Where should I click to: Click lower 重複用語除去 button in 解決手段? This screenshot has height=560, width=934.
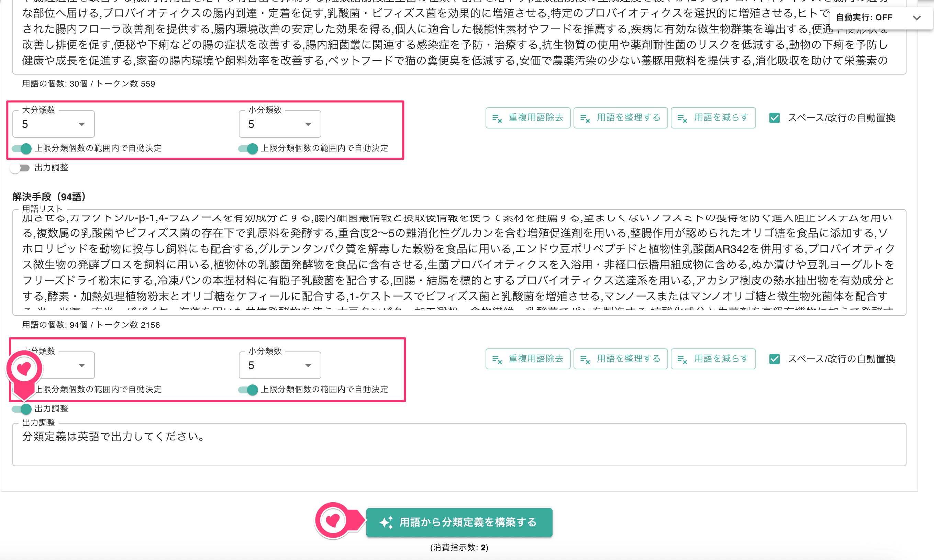528,359
